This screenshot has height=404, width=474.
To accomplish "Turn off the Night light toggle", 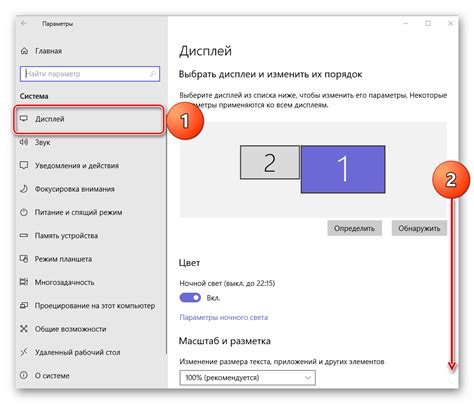I will point(190,297).
